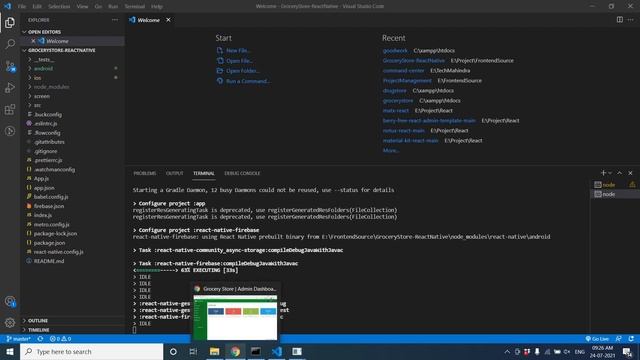Open the new terminal launch profile dropdown
This screenshot has width=640, height=360.
click(610, 173)
